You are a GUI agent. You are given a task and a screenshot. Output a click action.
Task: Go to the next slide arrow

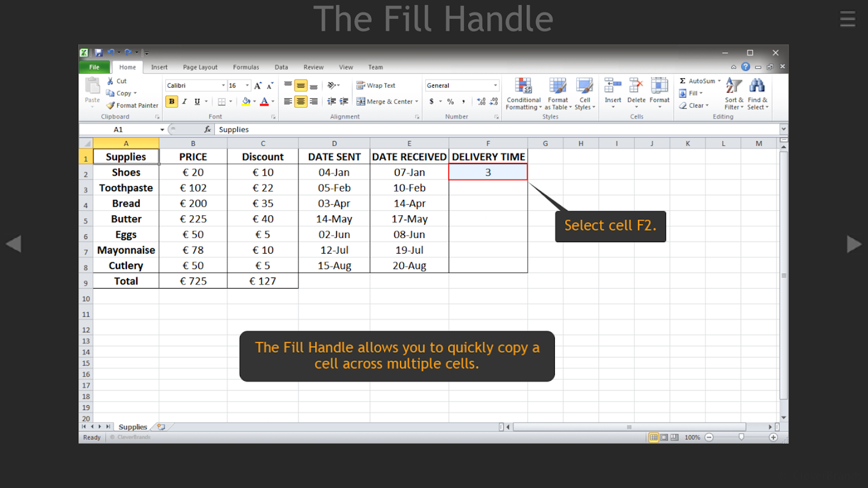coord(854,243)
